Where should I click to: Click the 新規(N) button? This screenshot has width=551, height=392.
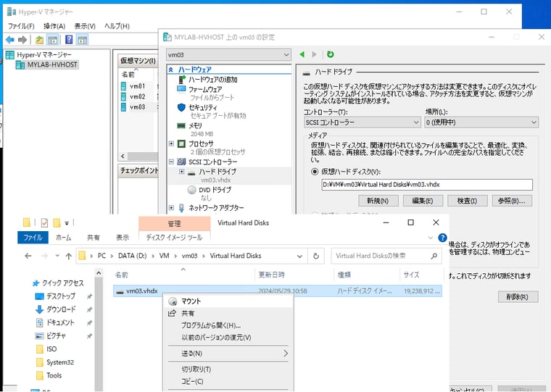coord(378,201)
